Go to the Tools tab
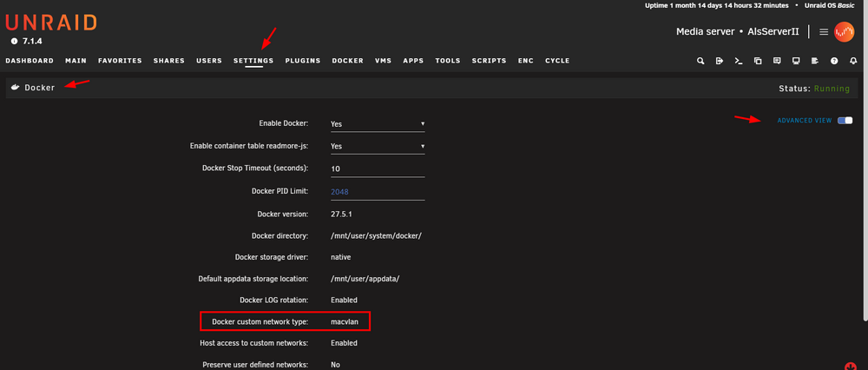The height and width of the screenshot is (370, 868). point(448,61)
